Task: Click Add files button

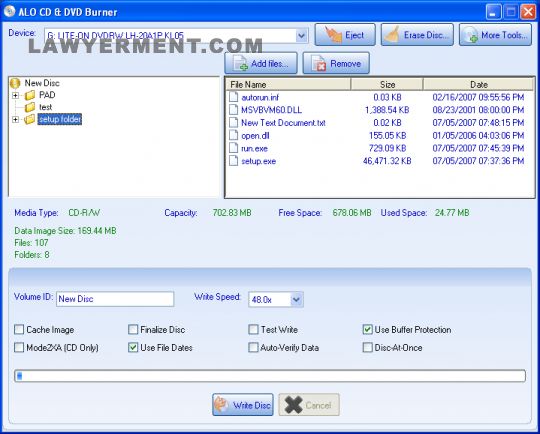Action: [261, 63]
